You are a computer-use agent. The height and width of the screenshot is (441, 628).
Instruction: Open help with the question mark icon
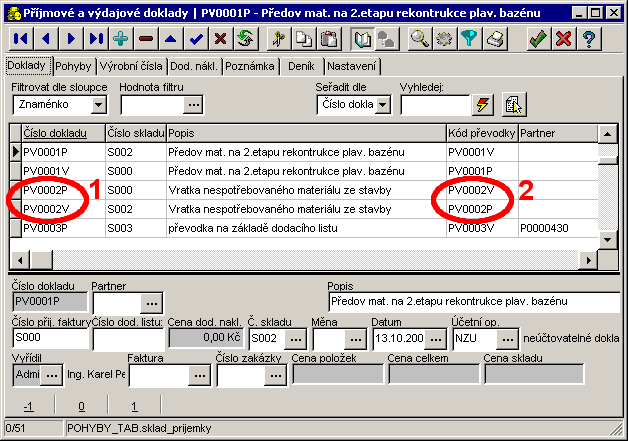coord(590,40)
